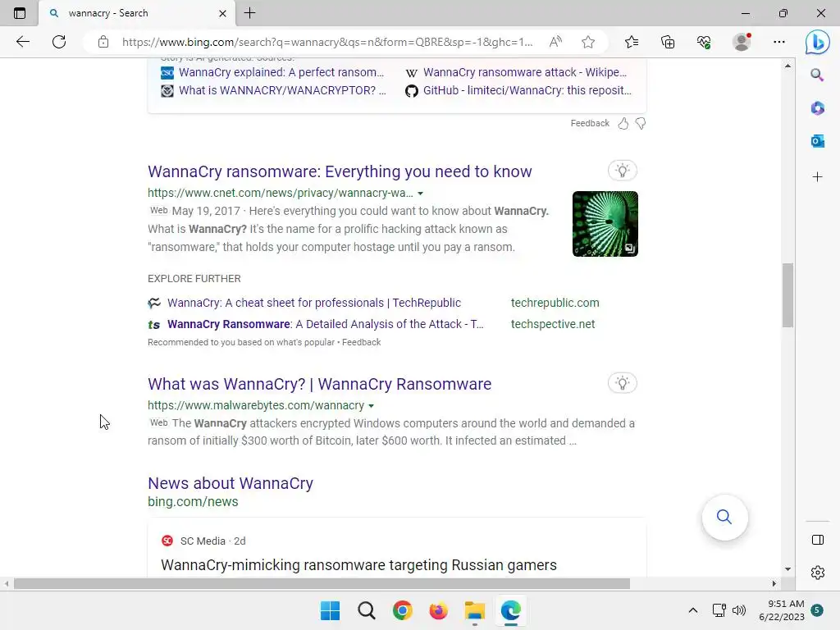This screenshot has width=840, height=630.
Task: Open Read aloud in address bar
Action: 555,42
